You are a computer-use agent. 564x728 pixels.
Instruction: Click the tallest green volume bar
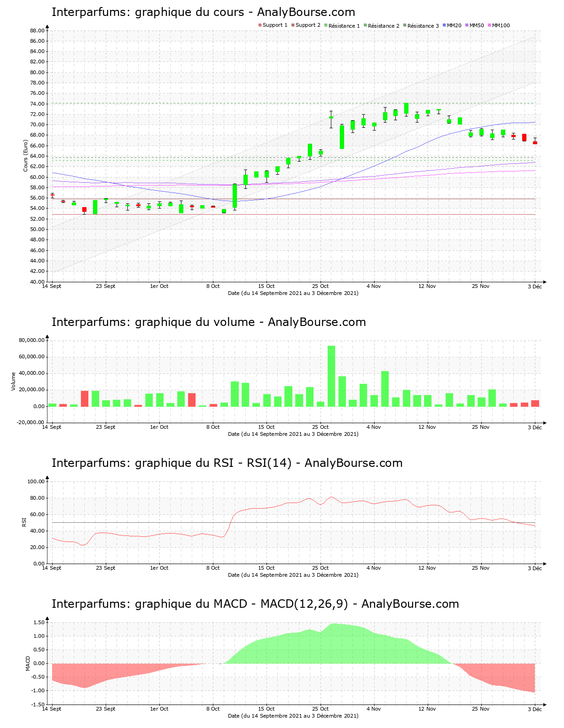pyautogui.click(x=331, y=376)
